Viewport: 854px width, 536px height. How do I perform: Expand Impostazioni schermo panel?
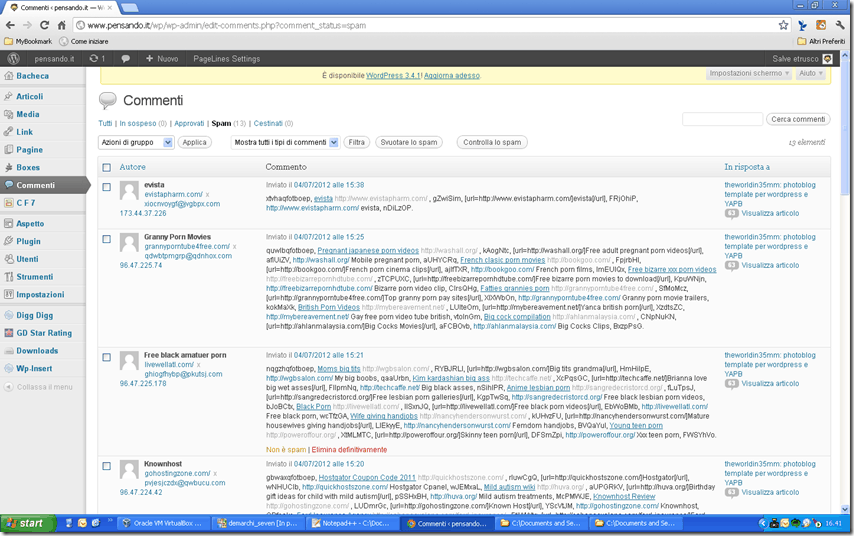(x=749, y=74)
